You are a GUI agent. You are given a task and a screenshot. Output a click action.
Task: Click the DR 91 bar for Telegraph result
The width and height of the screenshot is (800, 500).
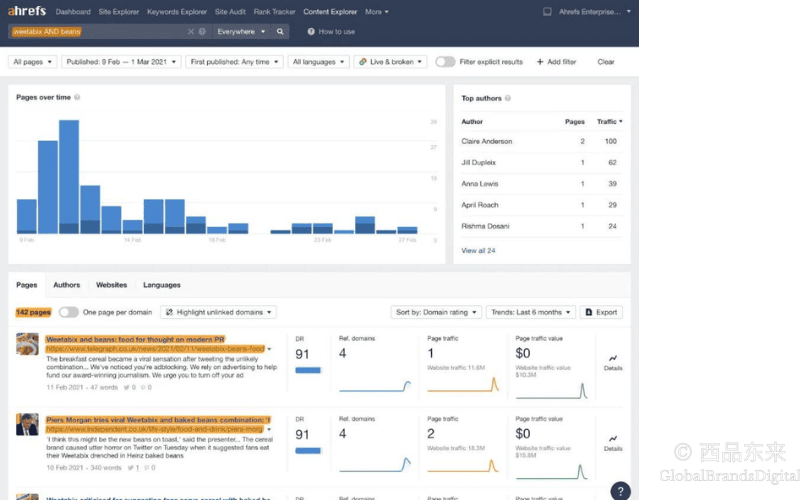tap(308, 370)
